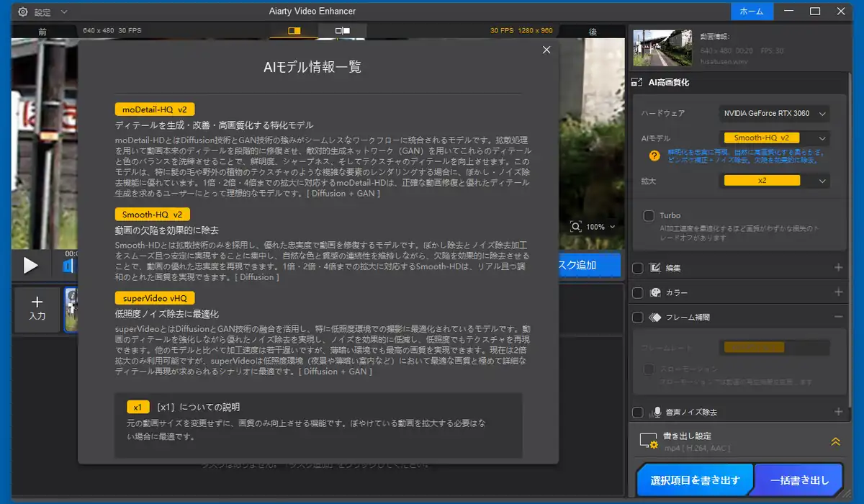Open the 設定 gear icon
The width and height of the screenshot is (864, 504).
pos(23,12)
